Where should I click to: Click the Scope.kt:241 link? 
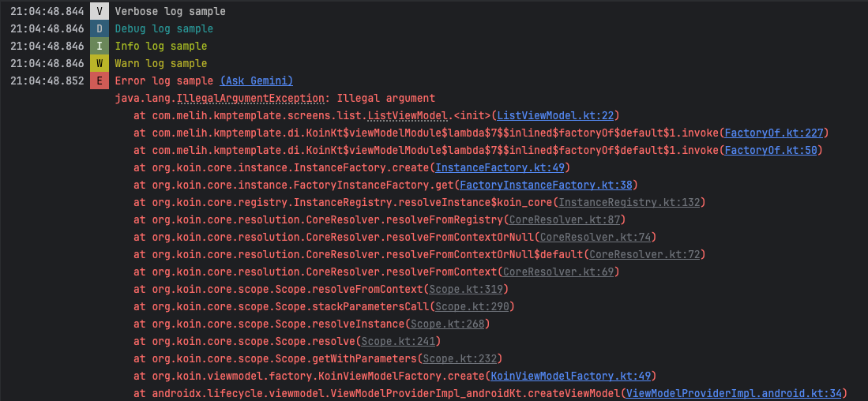pyautogui.click(x=397, y=342)
